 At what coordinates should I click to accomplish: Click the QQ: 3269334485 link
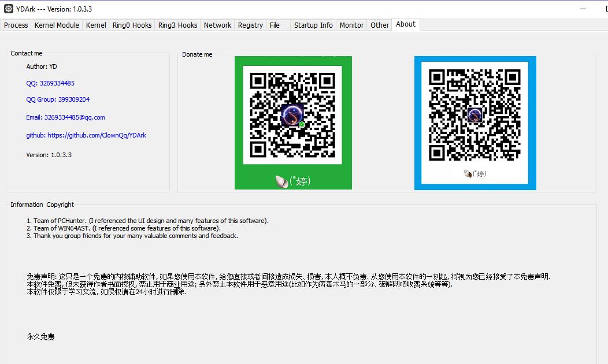[50, 83]
